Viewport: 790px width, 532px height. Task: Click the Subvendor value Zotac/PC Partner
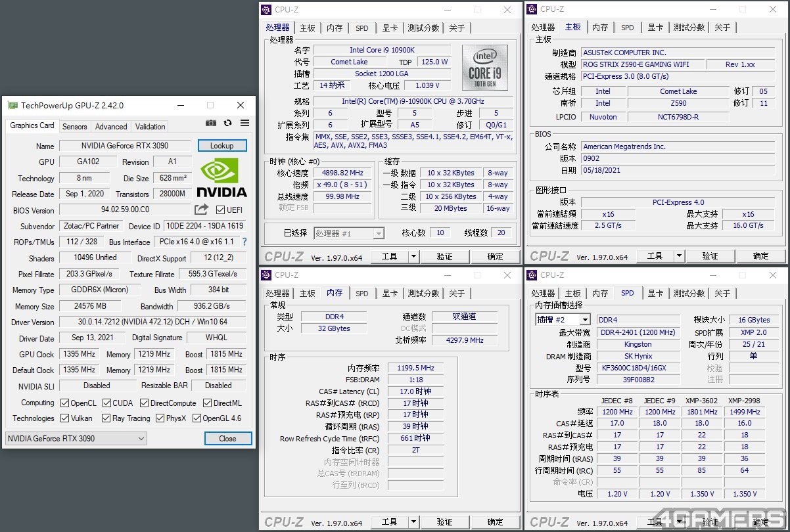click(x=91, y=227)
